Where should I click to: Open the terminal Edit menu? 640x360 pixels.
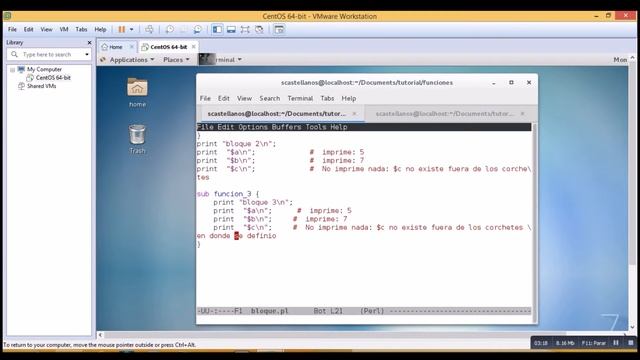(223, 98)
